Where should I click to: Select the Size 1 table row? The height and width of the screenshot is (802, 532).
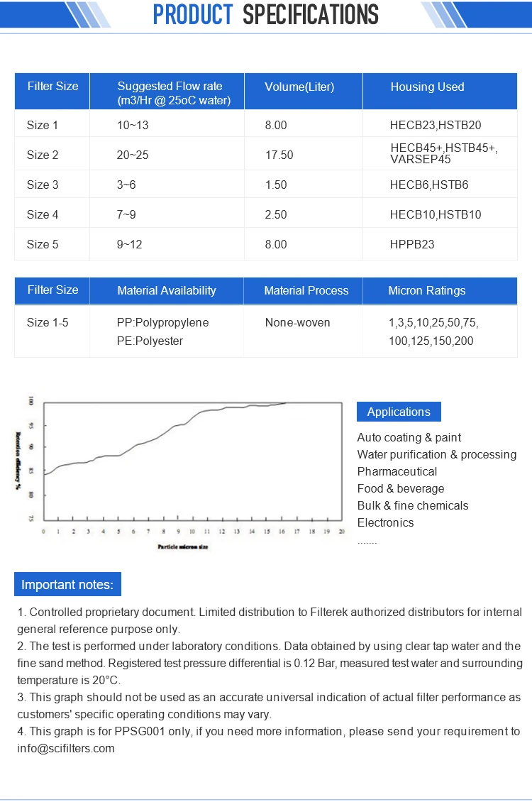266,125
